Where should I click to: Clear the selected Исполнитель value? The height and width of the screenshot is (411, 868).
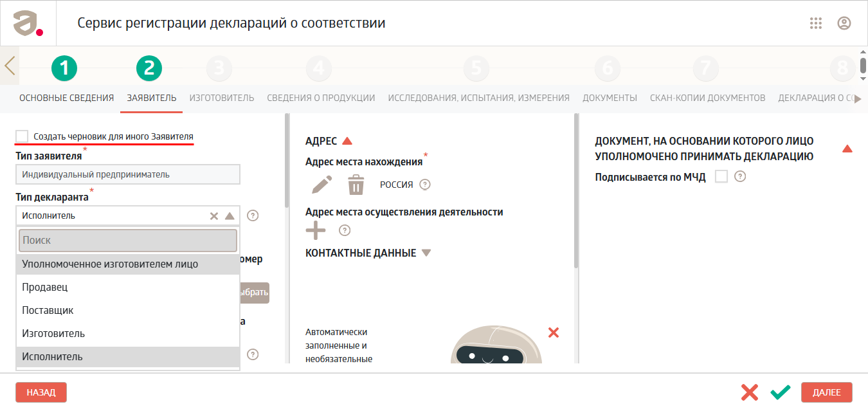214,216
